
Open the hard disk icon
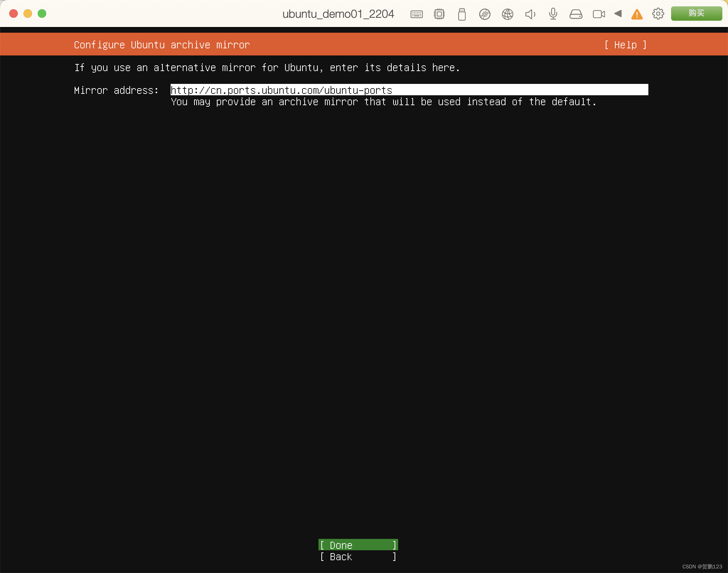click(x=576, y=14)
